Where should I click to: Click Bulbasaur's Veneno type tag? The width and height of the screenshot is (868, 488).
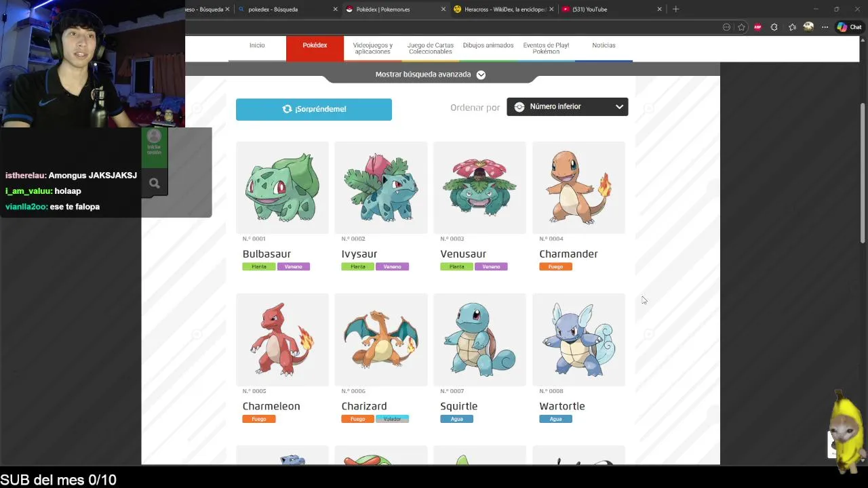[293, 266]
